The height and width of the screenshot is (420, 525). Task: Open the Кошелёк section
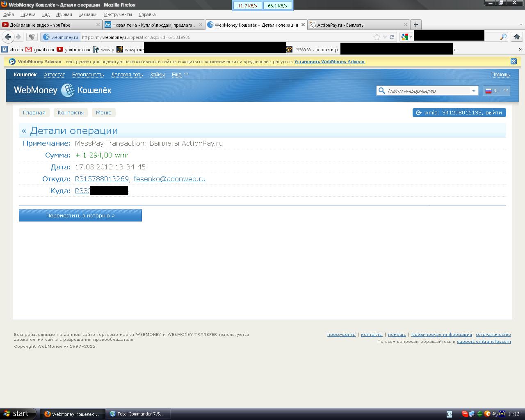coord(25,74)
